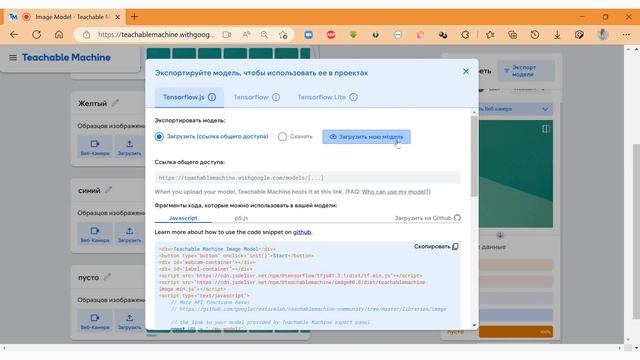Click the Загрузить мою модель button

[x=366, y=137]
